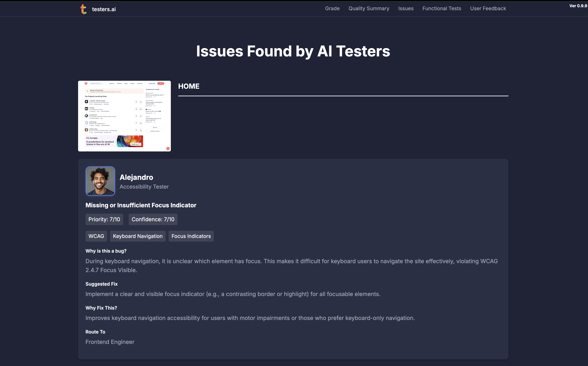Open the Product Hunt homepage screenshot thumbnail
This screenshot has width=588, height=366.
pyautogui.click(x=124, y=116)
